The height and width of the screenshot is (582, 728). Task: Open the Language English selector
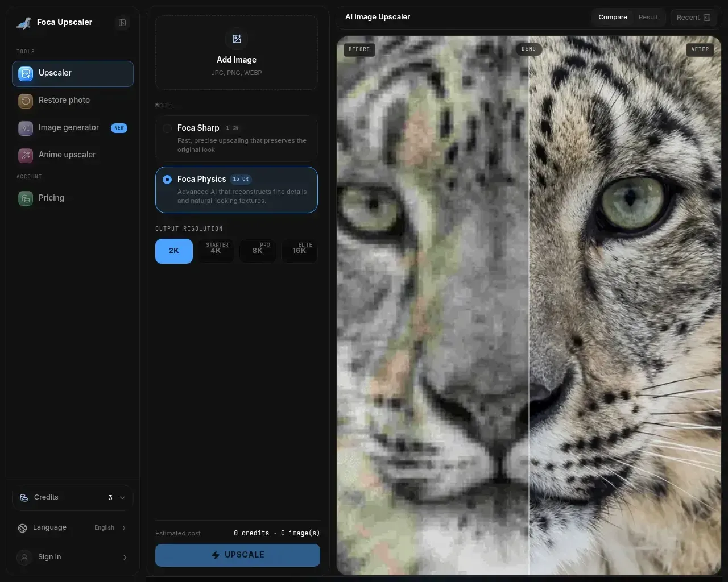click(x=73, y=528)
